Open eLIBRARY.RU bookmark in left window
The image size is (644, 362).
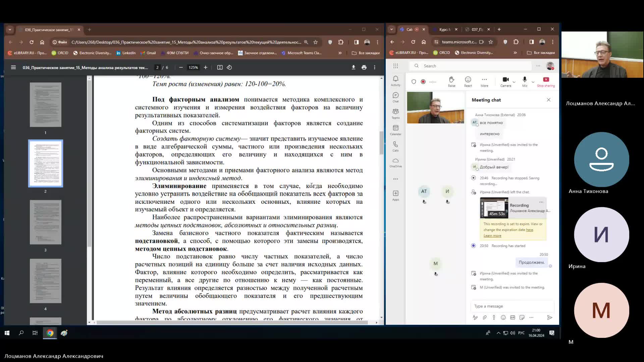[x=27, y=53]
